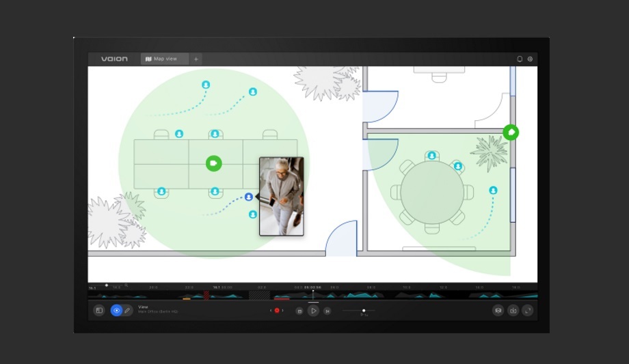Click the Vaion logo

point(114,59)
